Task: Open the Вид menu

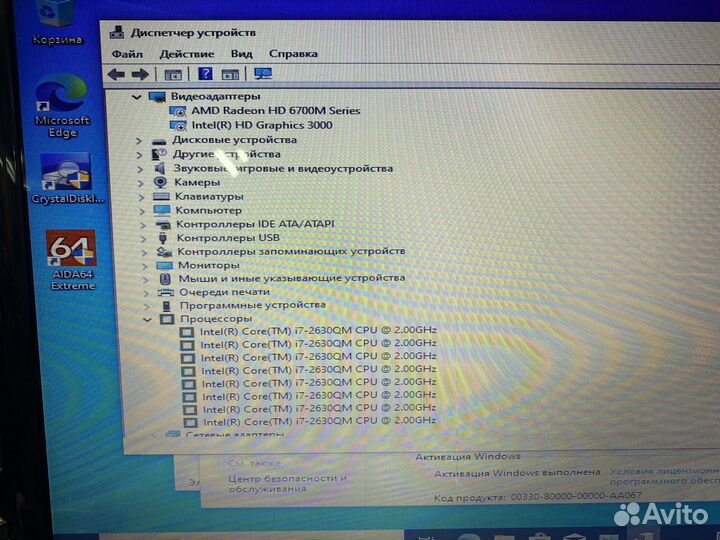Action: click(242, 54)
